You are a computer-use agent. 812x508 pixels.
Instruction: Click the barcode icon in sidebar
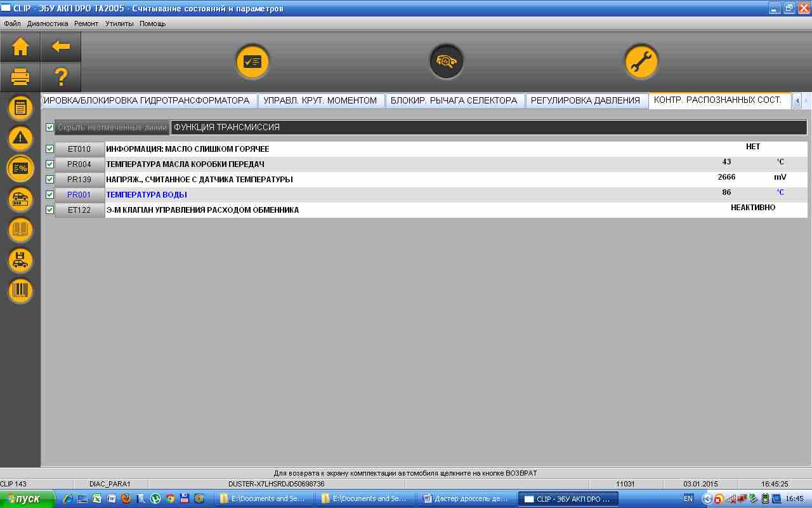[20, 291]
